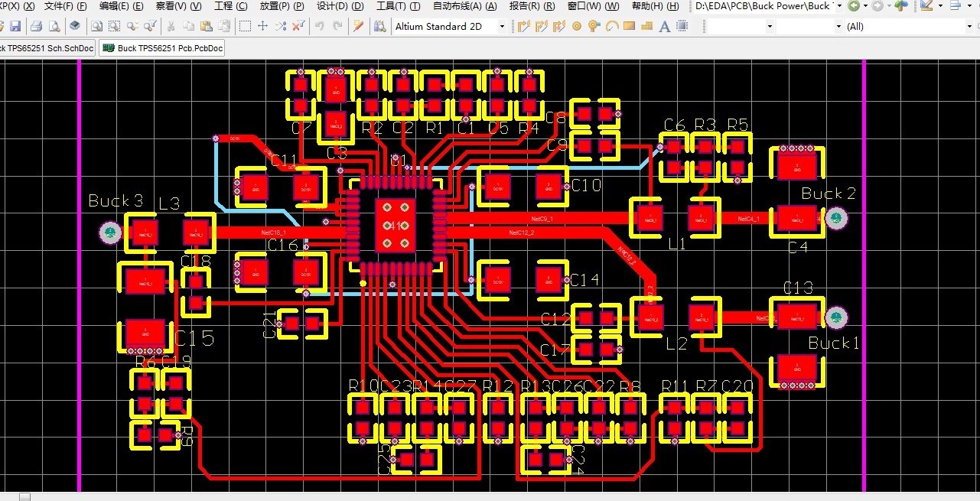The image size is (980, 501).
Task: Click the Buck 2 output test point pad
Action: [x=838, y=219]
